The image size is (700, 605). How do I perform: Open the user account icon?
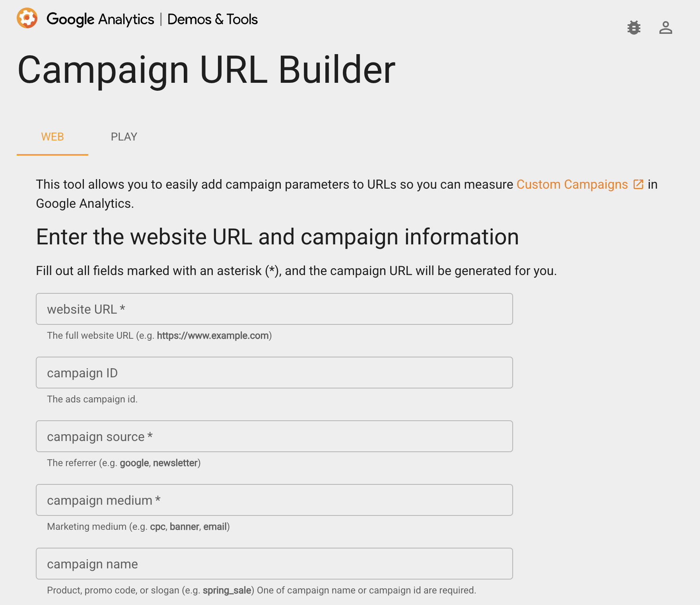666,28
